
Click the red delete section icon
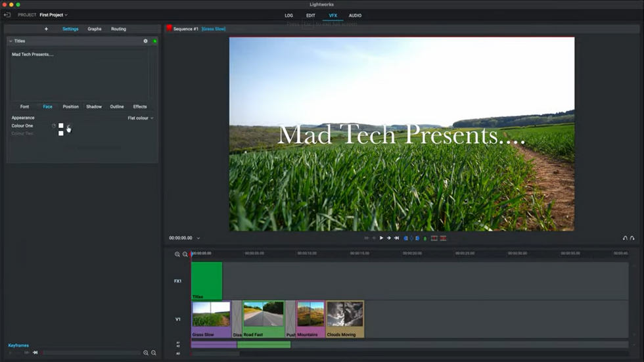click(443, 238)
